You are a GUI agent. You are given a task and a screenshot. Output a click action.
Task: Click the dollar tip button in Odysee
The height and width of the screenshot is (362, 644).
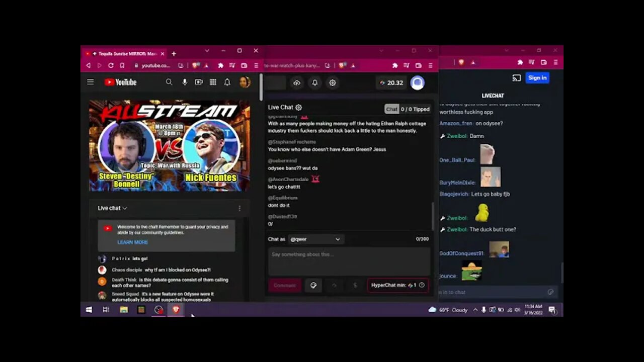pos(355,286)
